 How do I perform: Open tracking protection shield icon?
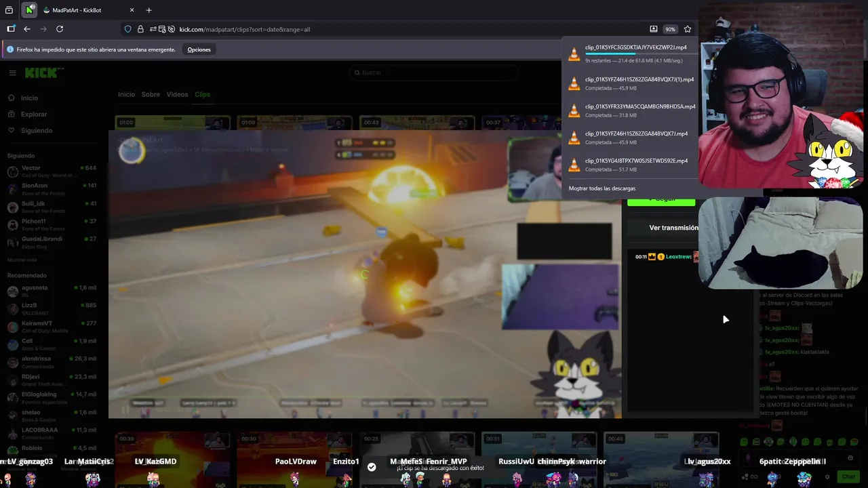[127, 29]
